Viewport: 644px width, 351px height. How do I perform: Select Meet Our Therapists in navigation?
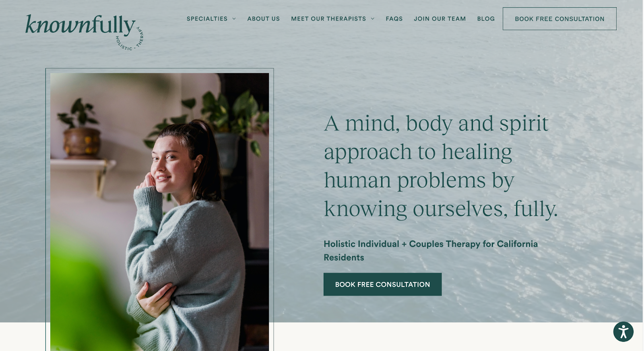[x=328, y=19]
